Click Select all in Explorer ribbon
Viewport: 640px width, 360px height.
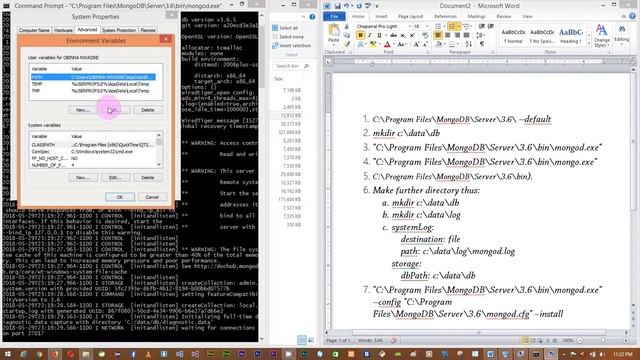(285, 28)
